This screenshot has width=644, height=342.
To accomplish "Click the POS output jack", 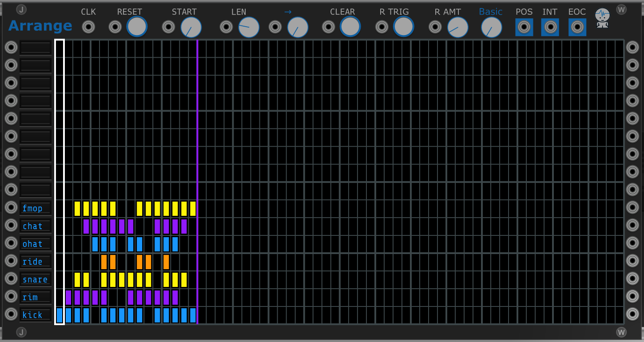I will pos(524,27).
